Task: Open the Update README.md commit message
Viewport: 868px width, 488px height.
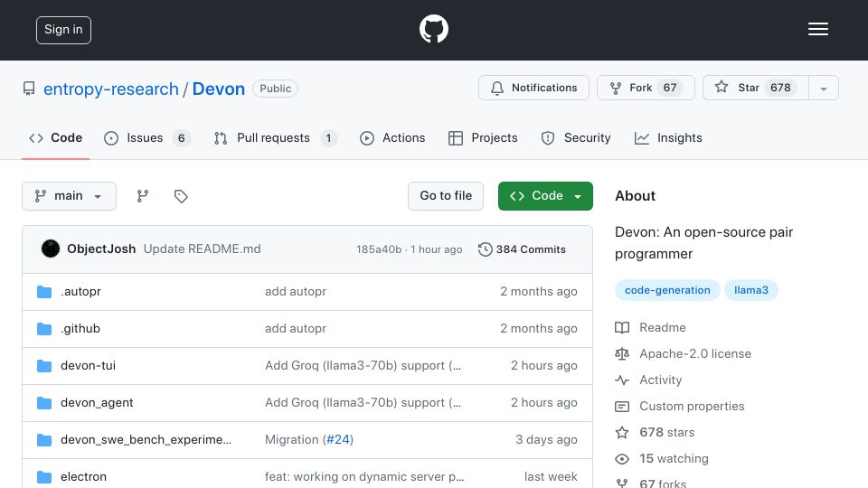Action: click(x=202, y=249)
